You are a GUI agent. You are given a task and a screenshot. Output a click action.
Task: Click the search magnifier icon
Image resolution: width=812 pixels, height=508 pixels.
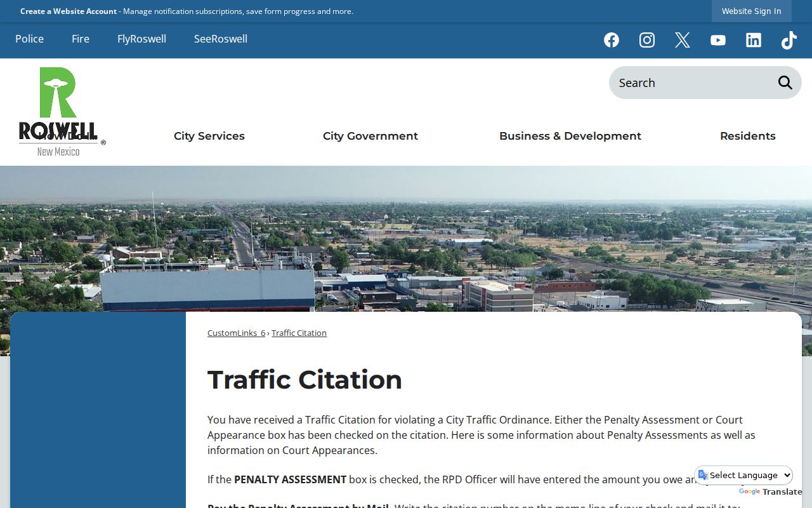(785, 83)
